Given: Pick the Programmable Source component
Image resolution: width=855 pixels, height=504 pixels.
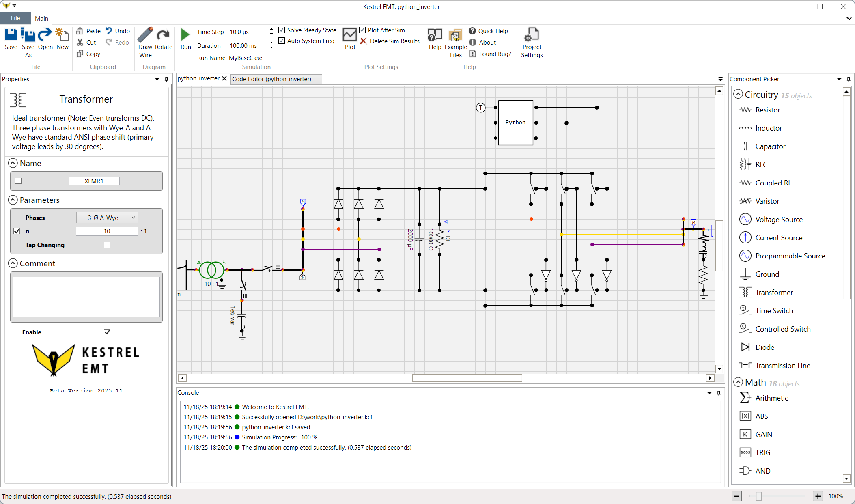Looking at the screenshot, I should click(x=782, y=256).
